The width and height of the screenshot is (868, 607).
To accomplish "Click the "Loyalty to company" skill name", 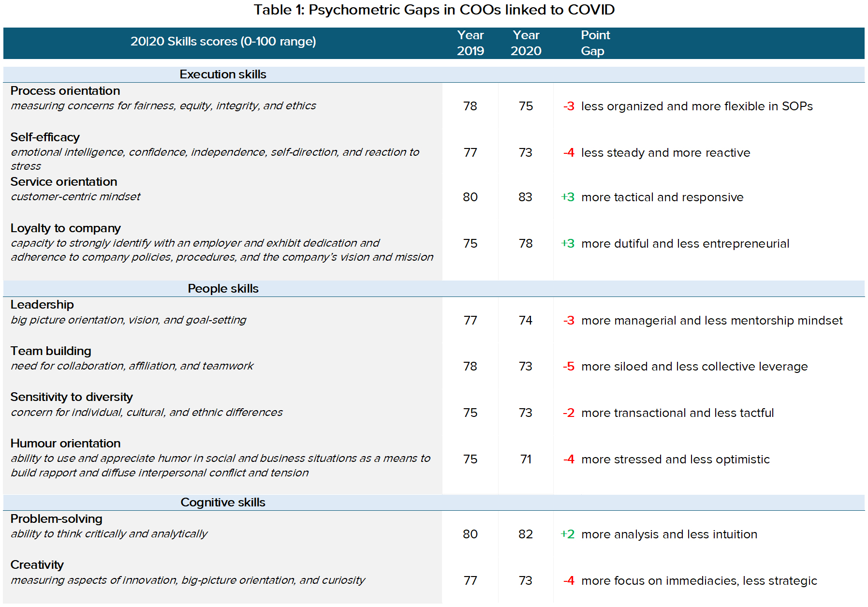I will tap(66, 228).
